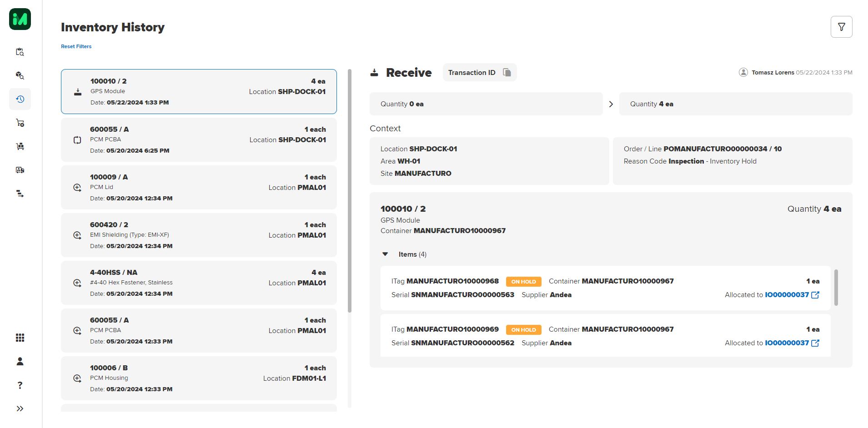Image resolution: width=868 pixels, height=428 pixels.
Task: Open the delivery truck sidebar icon
Action: coord(20,170)
